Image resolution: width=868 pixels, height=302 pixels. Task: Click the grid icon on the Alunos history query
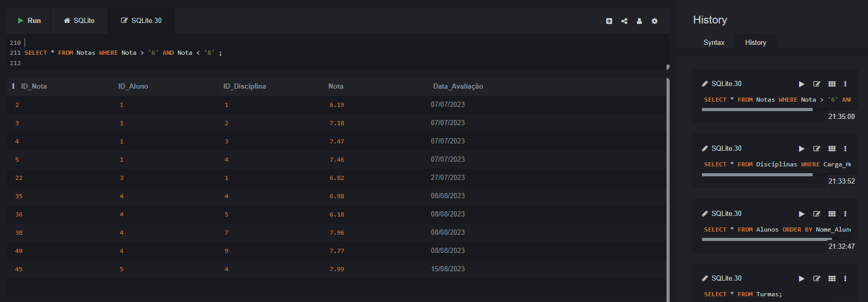click(x=832, y=214)
